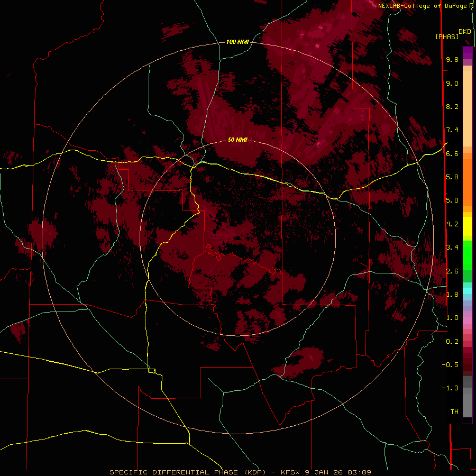476x476 pixels.
Task: Select the 1.8 value on the color scale
Action: 452,295
